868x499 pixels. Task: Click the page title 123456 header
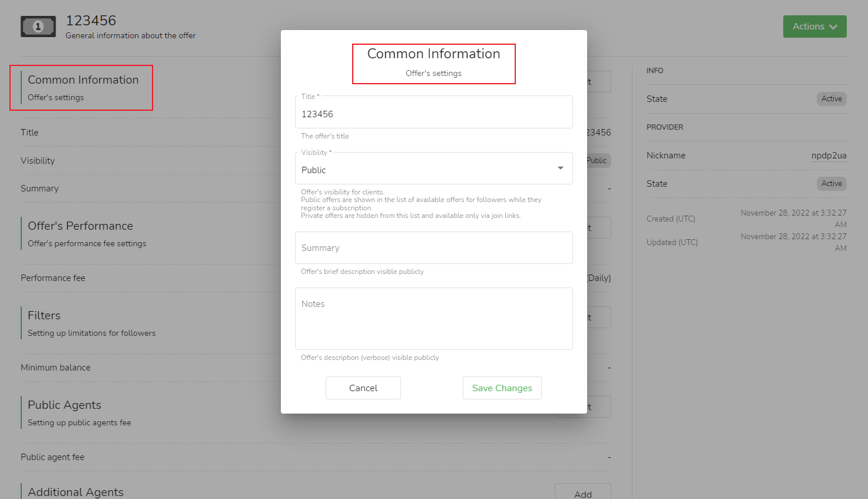pyautogui.click(x=91, y=21)
